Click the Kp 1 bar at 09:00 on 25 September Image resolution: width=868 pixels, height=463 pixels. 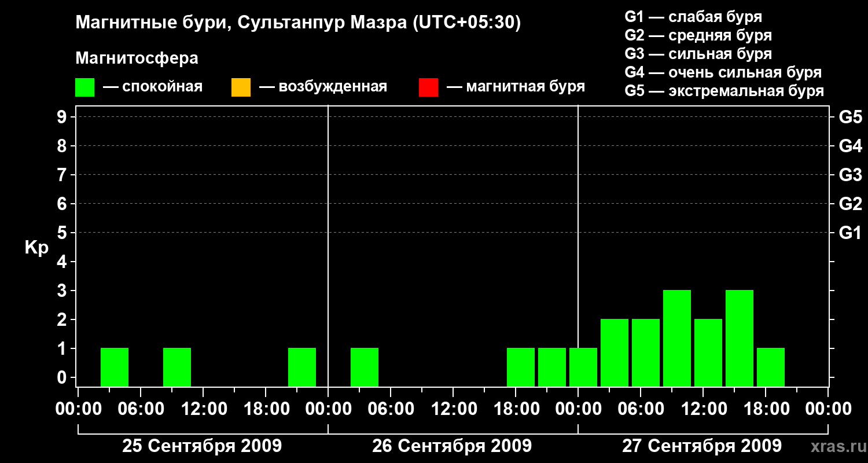177,367
